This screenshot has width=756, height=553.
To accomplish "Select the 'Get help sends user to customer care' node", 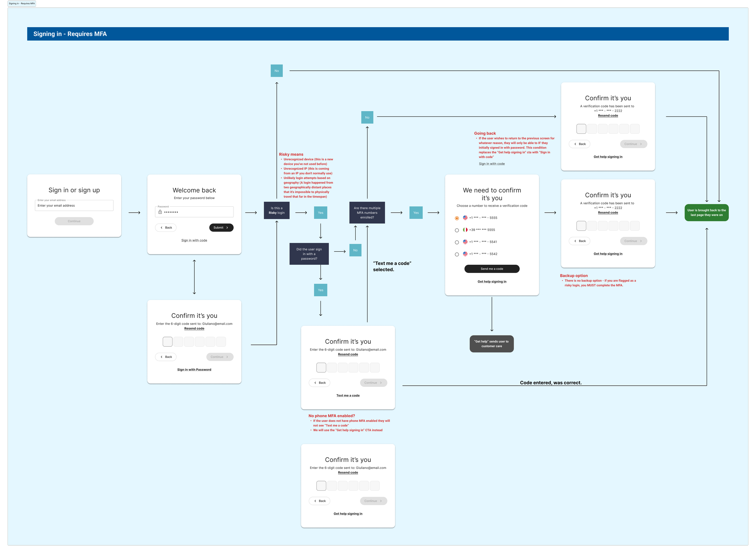I will coord(491,344).
